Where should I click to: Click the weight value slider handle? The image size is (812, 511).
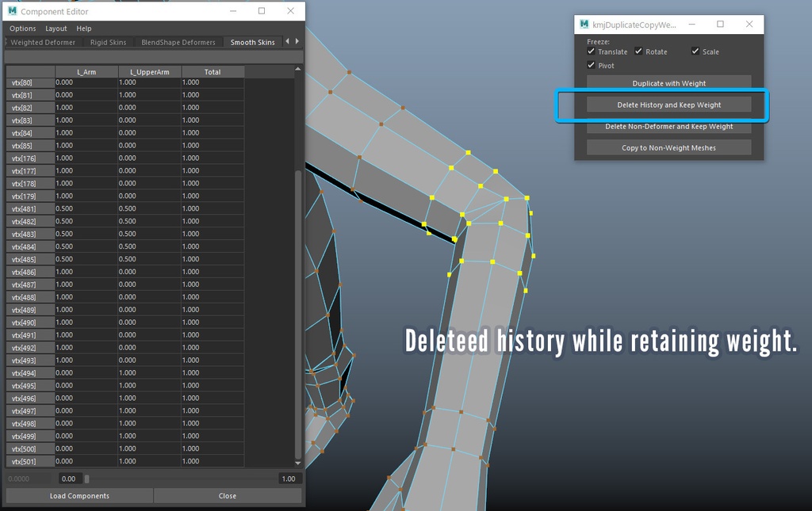point(87,479)
